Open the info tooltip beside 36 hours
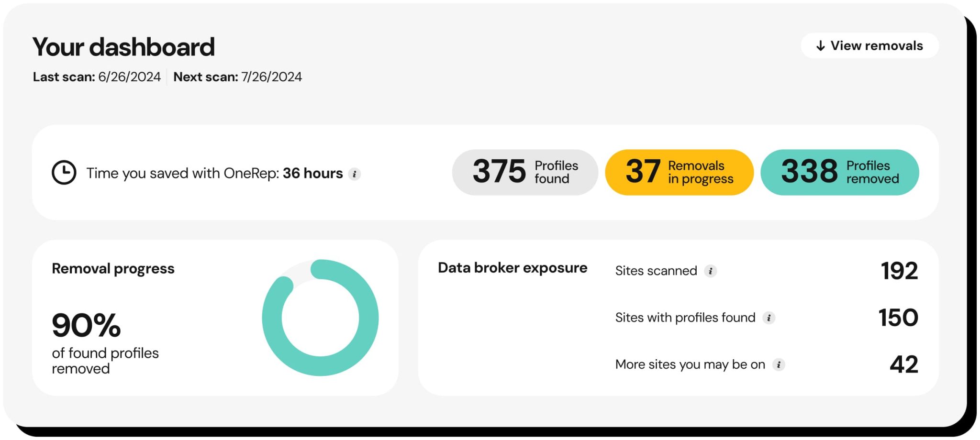The width and height of the screenshot is (980, 440). pyautogui.click(x=355, y=174)
